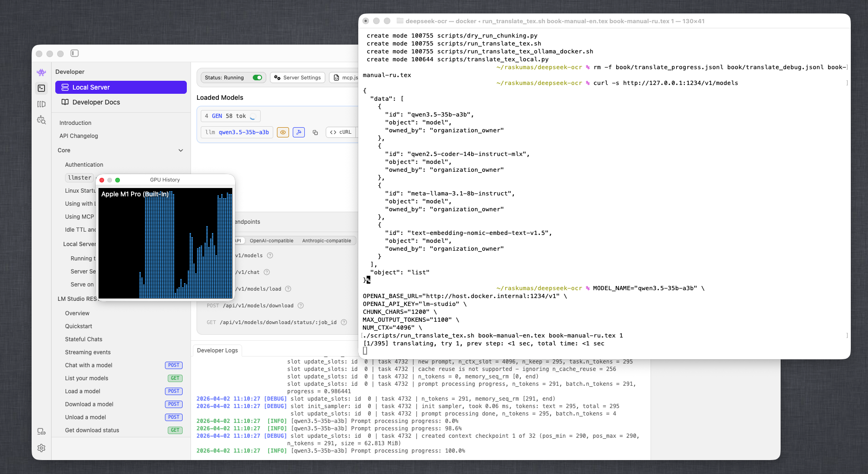Click the hammer tool-use icon for qwen3.5-35b-a3b
Image resolution: width=868 pixels, height=474 pixels.
point(299,132)
